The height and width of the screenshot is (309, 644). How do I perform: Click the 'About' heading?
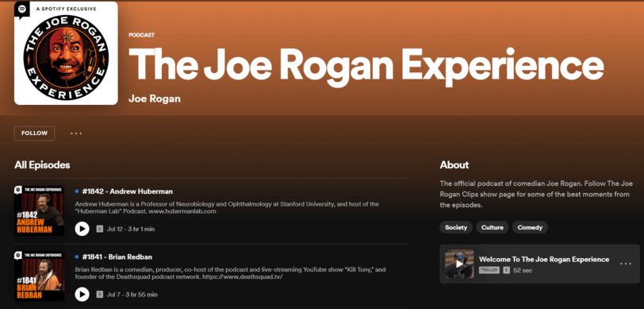(x=454, y=165)
